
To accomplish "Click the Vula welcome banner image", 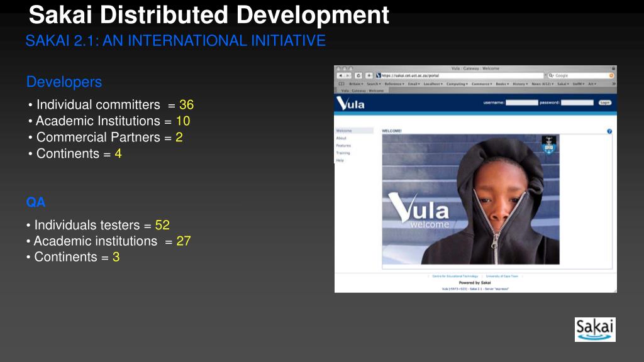I will [x=470, y=199].
